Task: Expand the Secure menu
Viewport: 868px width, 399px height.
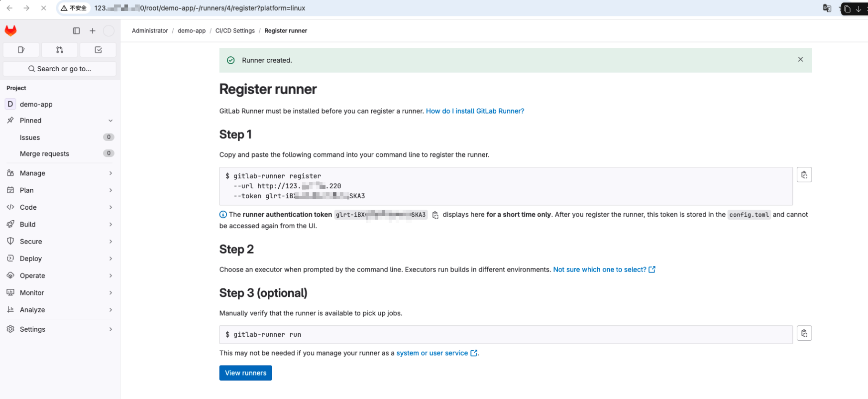Action: pyautogui.click(x=60, y=242)
